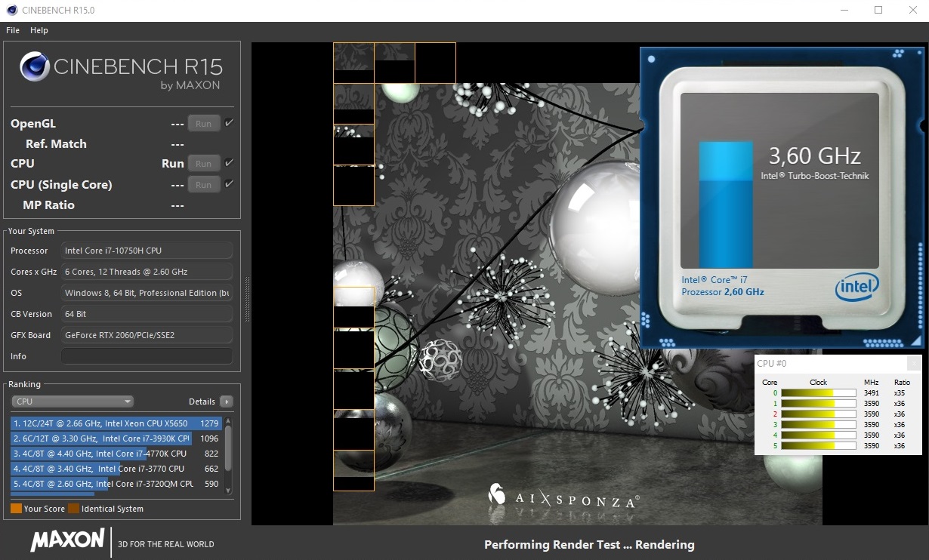Select ranking entry Intel Core i7-4770K
The width and height of the screenshot is (929, 560).
pyautogui.click(x=116, y=454)
